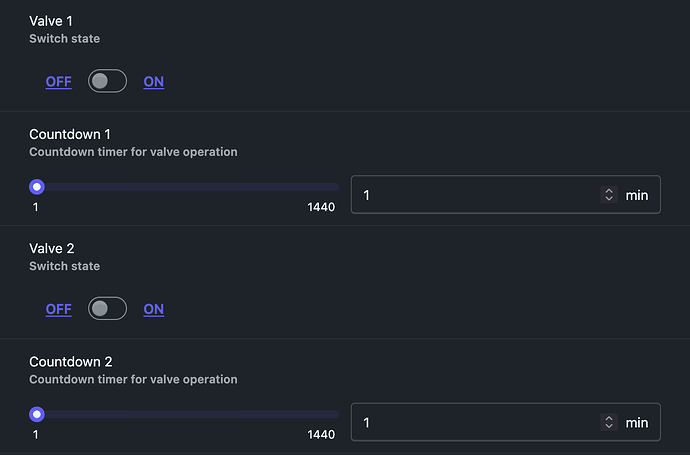Decrease Countdown 1 with the stepper down arrow
Viewport: 690px width, 455px height.
[609, 200]
